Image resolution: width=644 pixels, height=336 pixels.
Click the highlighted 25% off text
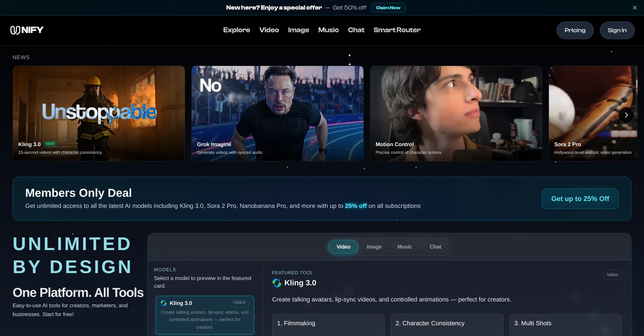click(356, 206)
